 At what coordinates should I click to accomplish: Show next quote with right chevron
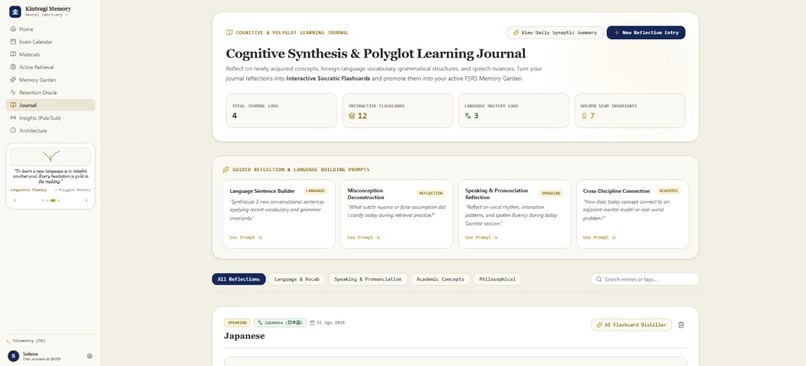pos(86,200)
